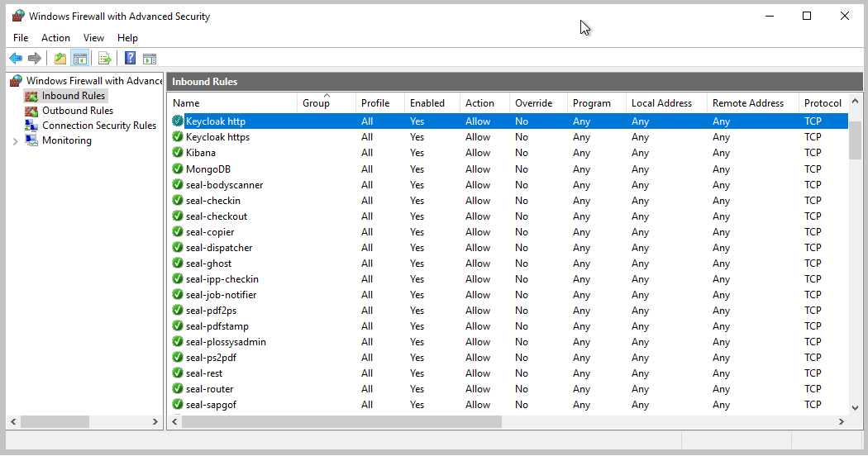The image size is (868, 456).
Task: Sort by the Local Address column header
Action: coord(666,103)
